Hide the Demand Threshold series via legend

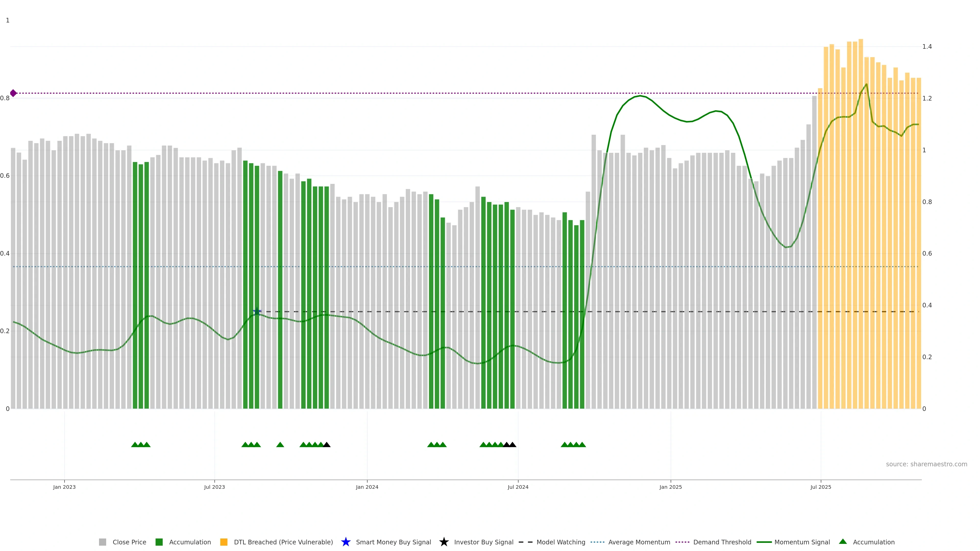point(722,542)
